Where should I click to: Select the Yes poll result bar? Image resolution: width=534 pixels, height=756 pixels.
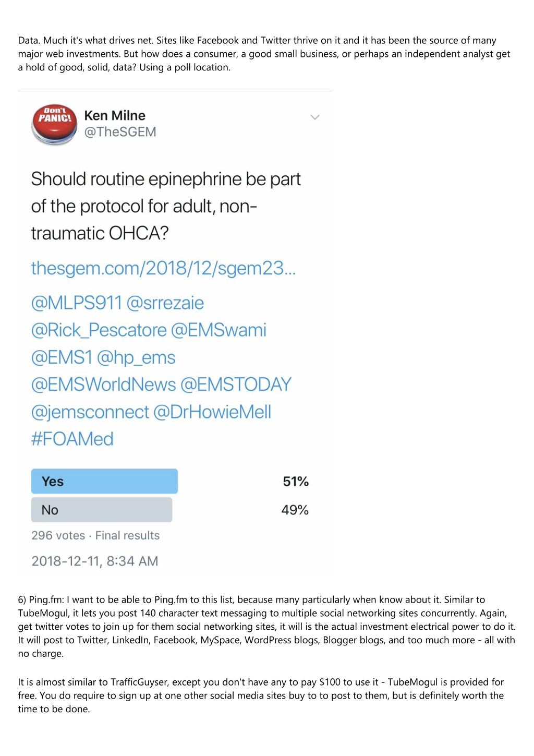104,481
